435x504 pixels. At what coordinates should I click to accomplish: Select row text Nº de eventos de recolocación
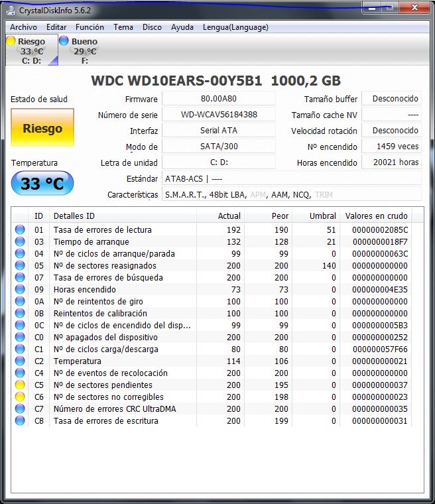pos(111,373)
